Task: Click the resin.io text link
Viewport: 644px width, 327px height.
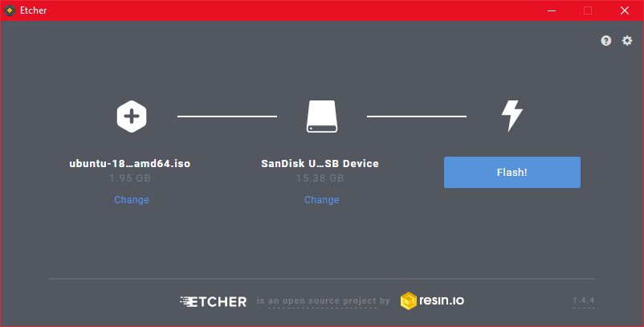Action: [442, 300]
